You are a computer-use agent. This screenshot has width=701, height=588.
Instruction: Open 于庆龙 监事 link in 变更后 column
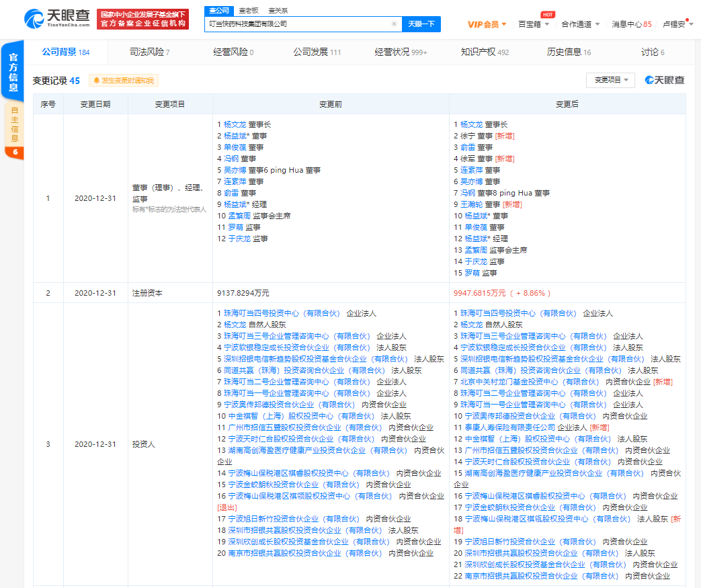(x=476, y=261)
